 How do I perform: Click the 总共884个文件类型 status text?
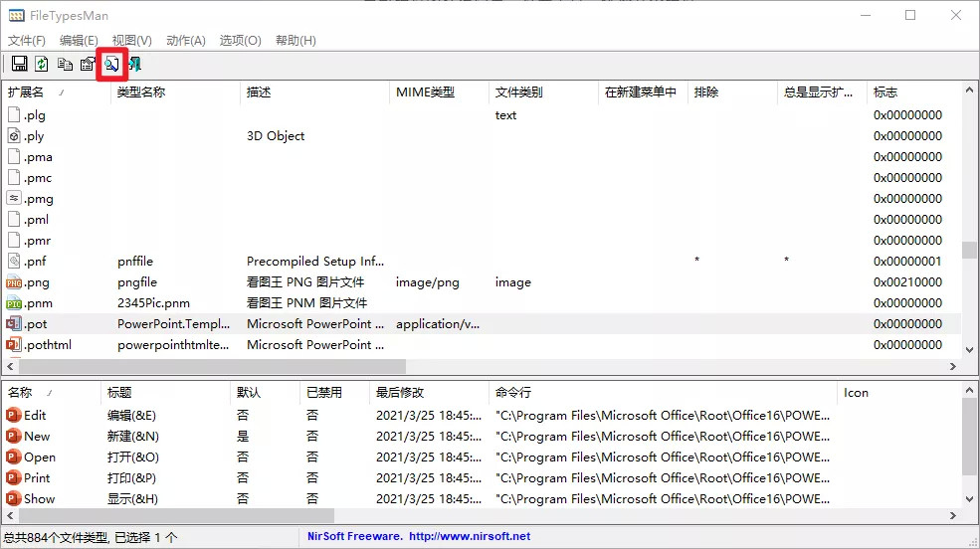coord(57,537)
